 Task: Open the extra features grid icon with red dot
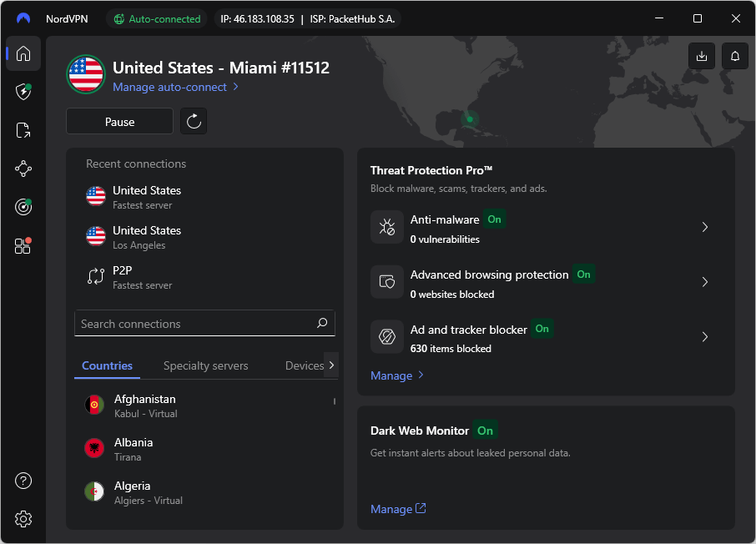[23, 245]
